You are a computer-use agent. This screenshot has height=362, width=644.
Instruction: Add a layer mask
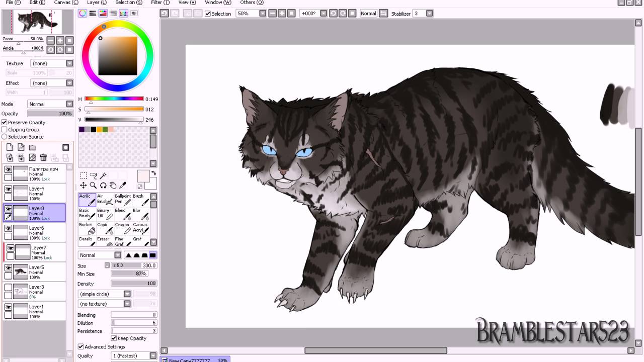(65, 147)
